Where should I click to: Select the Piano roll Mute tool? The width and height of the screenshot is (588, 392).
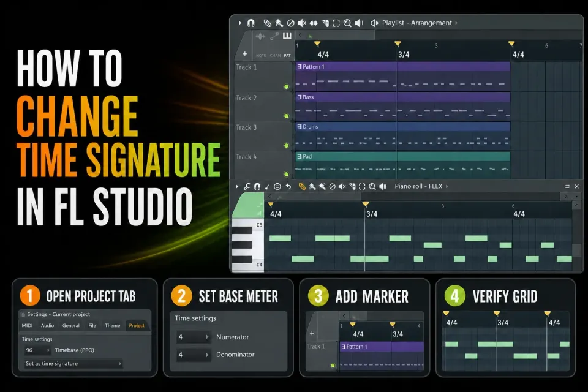click(342, 186)
